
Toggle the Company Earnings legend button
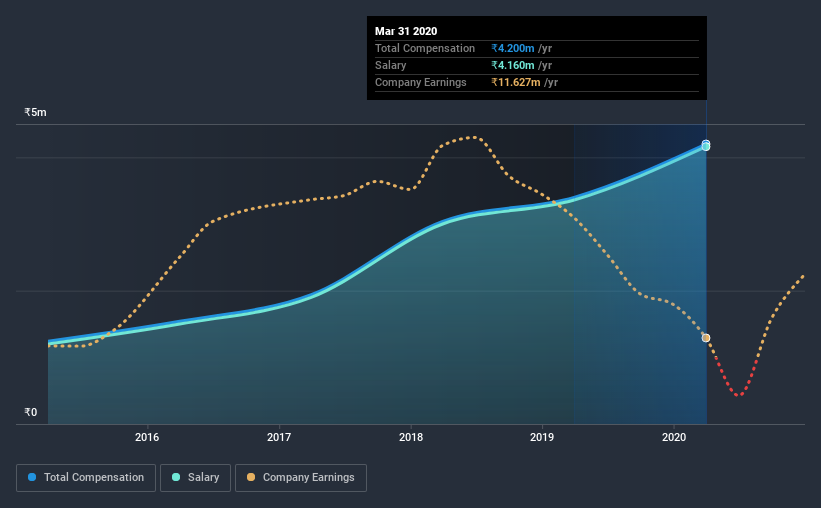[301, 478]
